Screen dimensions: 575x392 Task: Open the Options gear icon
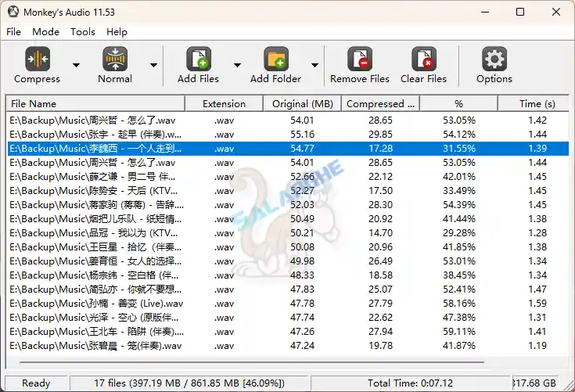(494, 59)
